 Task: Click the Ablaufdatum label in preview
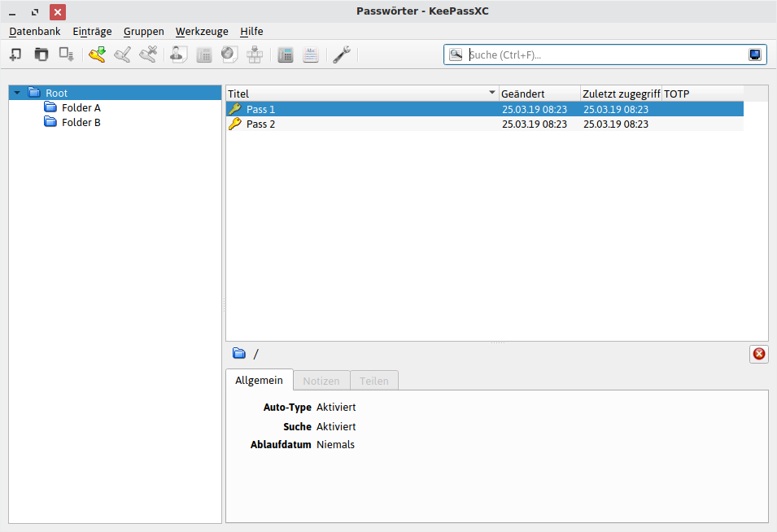coord(281,445)
